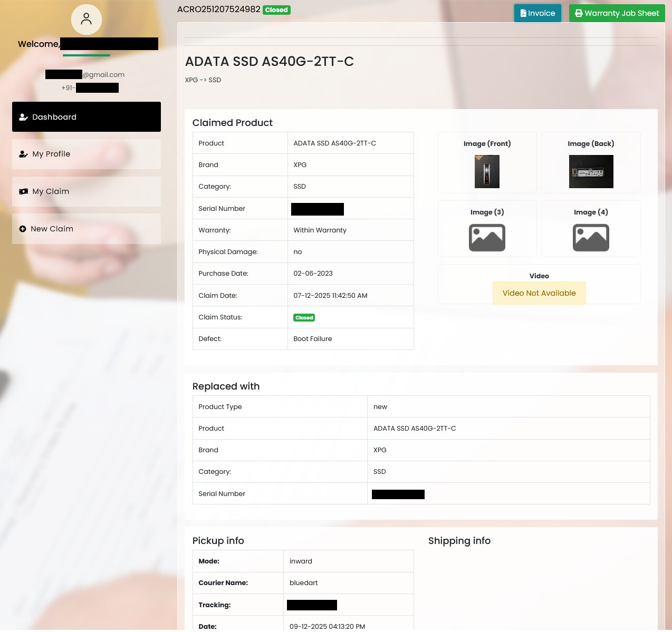
Task: Click the Invoice PDF file icon
Action: 523,13
